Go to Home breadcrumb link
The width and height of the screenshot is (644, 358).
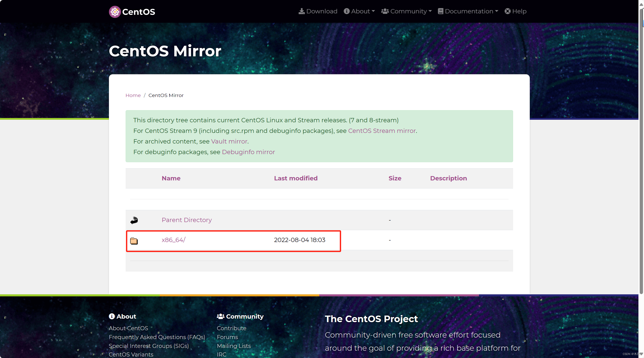(x=133, y=96)
